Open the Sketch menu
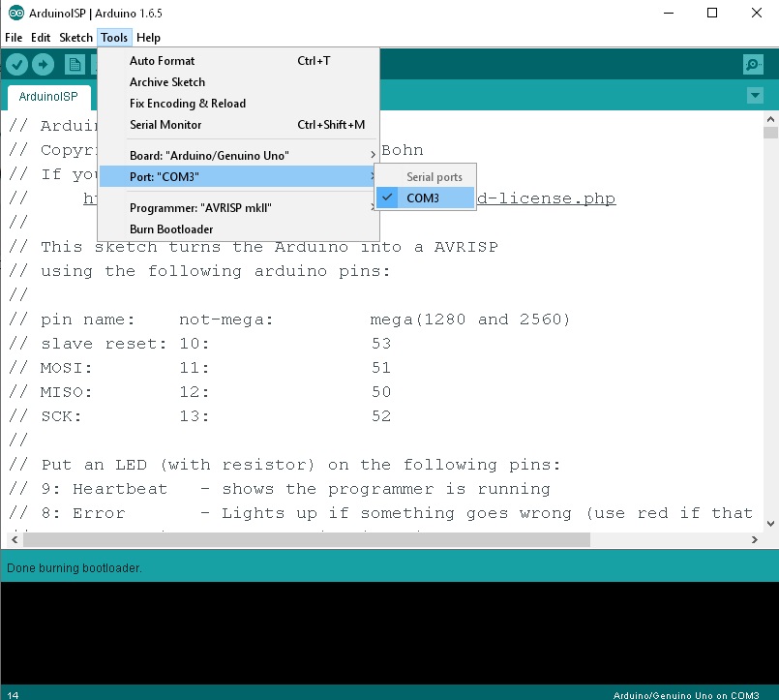Viewport: 779px width, 700px height. 75,38
